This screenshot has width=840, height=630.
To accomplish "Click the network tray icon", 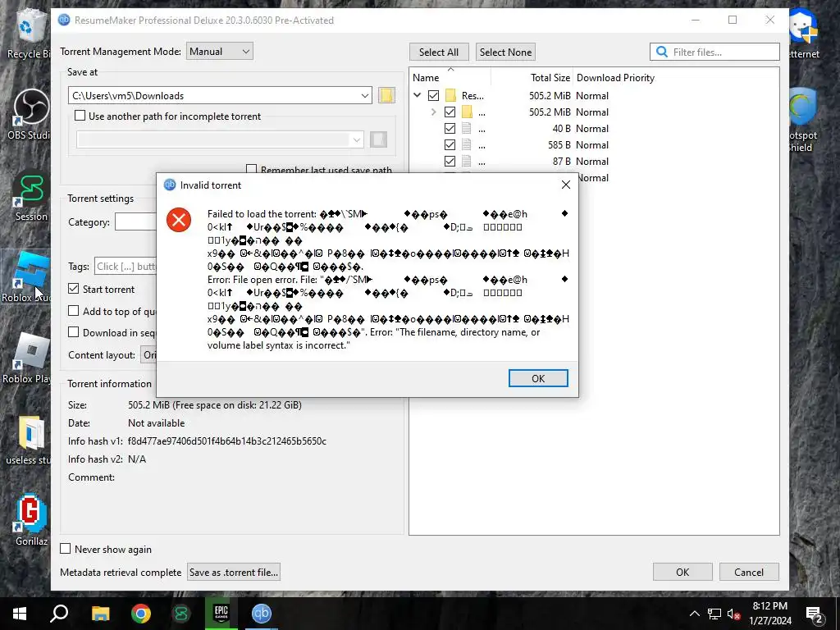I will tap(714, 614).
